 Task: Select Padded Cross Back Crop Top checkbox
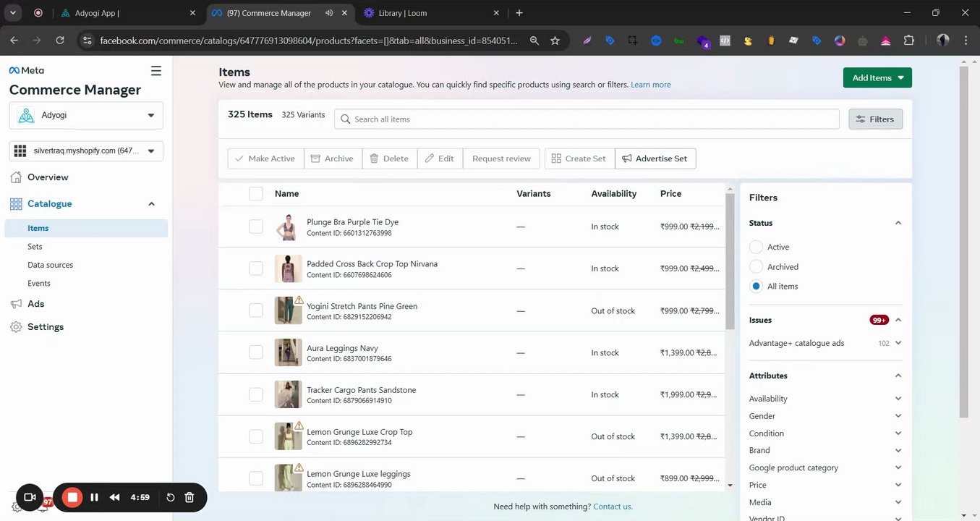(255, 268)
